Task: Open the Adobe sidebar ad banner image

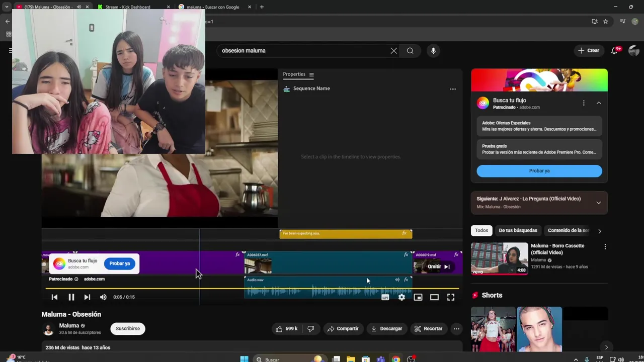Action: [x=539, y=80]
